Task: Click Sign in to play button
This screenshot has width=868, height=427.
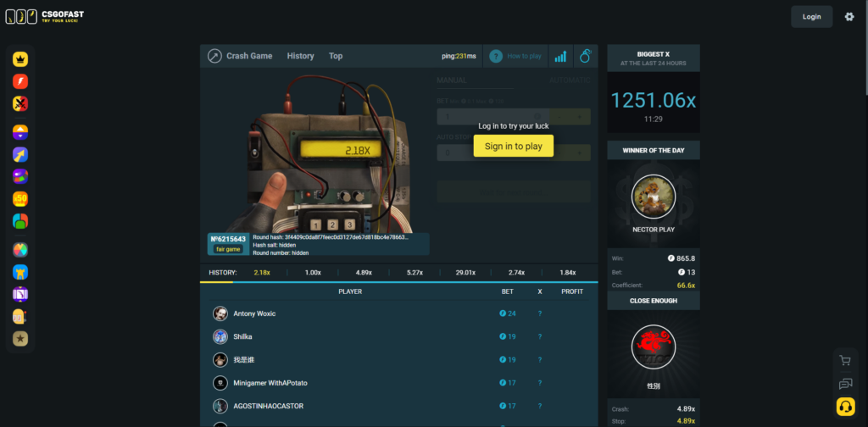Action: [x=513, y=146]
